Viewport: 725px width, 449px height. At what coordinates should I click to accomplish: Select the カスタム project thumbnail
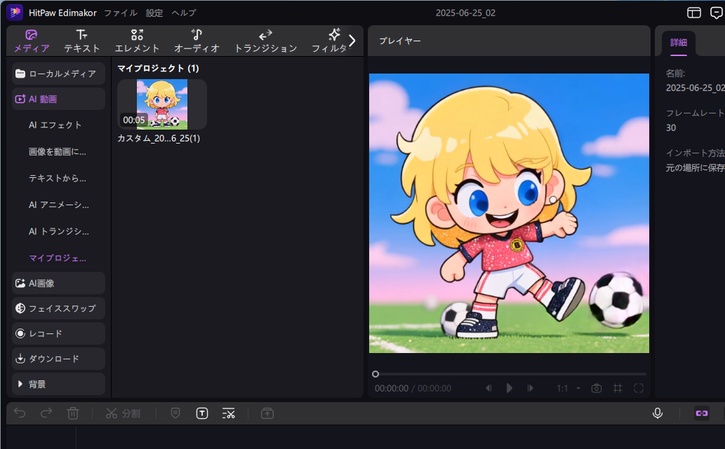click(162, 104)
